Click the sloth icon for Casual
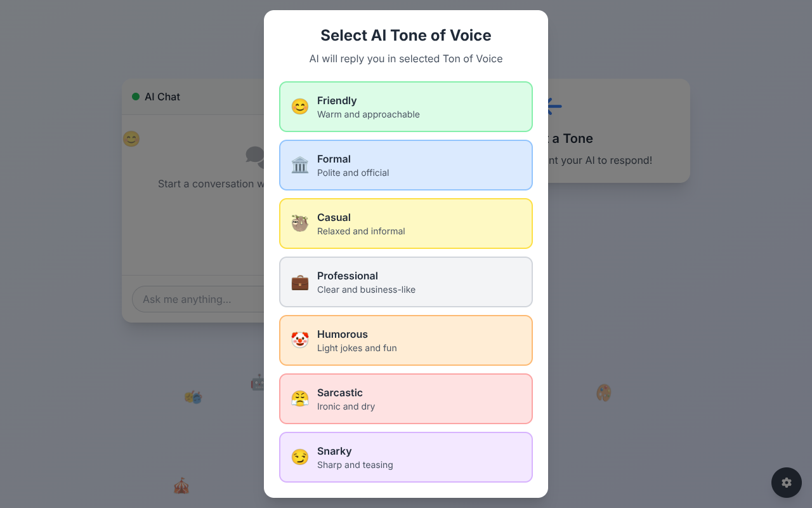The image size is (812, 508). coord(300,224)
